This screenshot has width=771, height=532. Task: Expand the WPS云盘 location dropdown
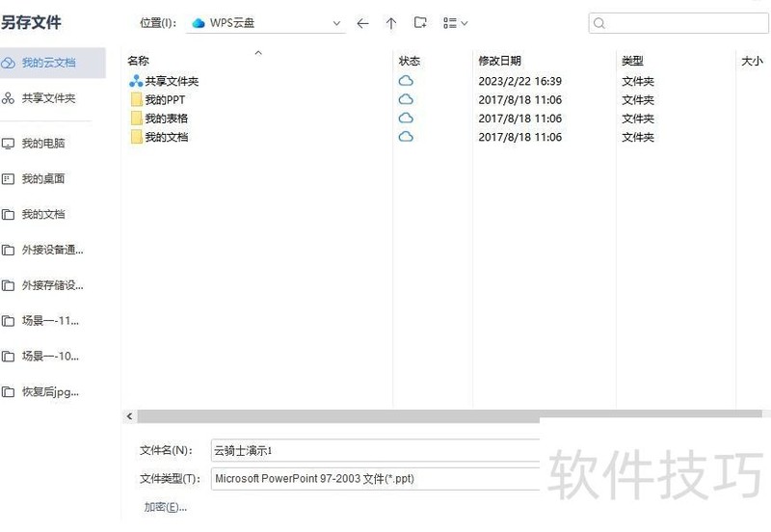click(x=336, y=23)
